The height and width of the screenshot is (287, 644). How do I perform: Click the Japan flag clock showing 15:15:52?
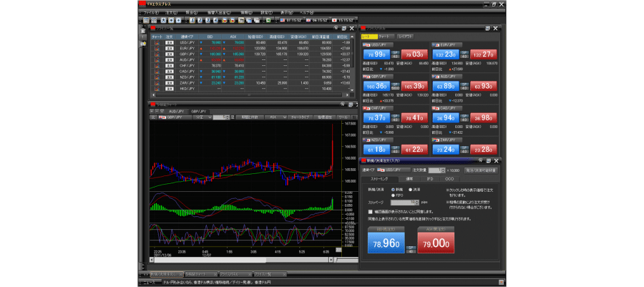pos(343,21)
